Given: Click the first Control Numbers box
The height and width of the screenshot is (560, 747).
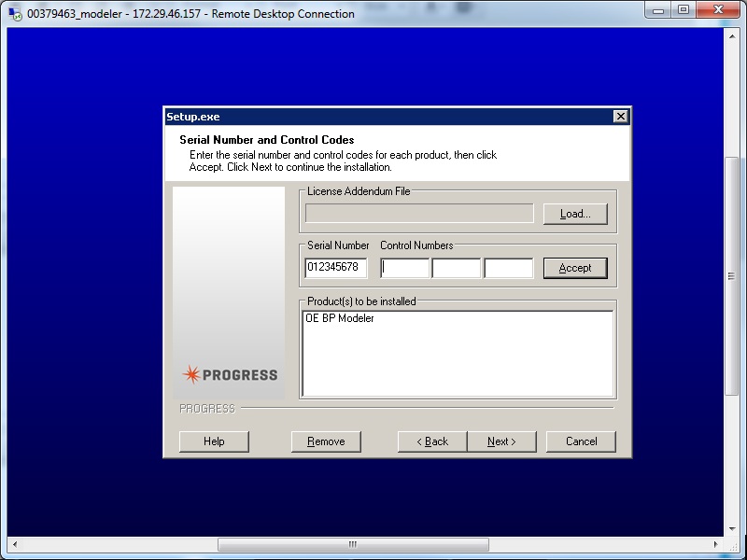Looking at the screenshot, I should [405, 268].
